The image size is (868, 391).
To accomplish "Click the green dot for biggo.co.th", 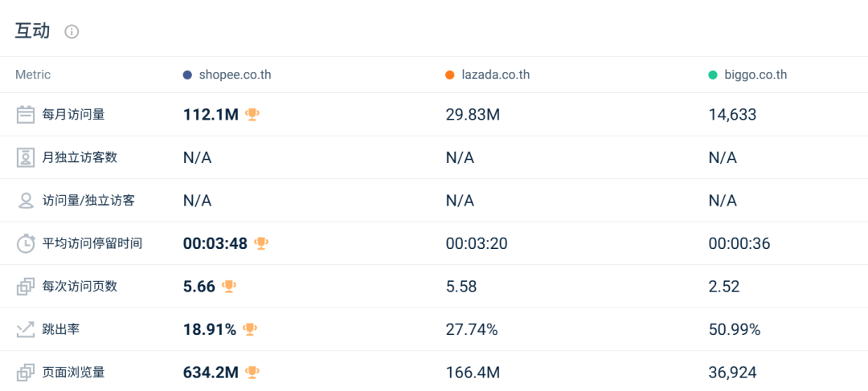I will tap(713, 75).
